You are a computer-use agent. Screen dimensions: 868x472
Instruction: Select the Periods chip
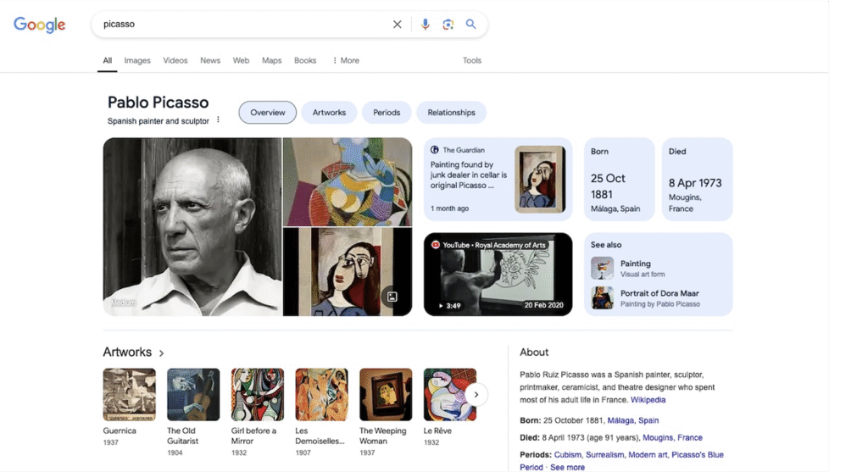click(x=387, y=113)
